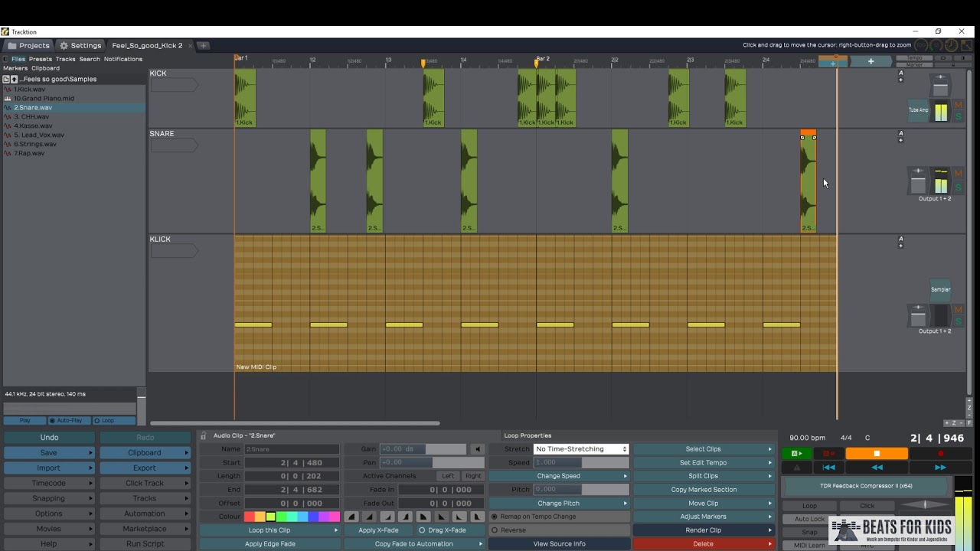Viewport: 980px width, 551px height.
Task: Click the clip mute speaker icon beside Gain
Action: tap(477, 449)
